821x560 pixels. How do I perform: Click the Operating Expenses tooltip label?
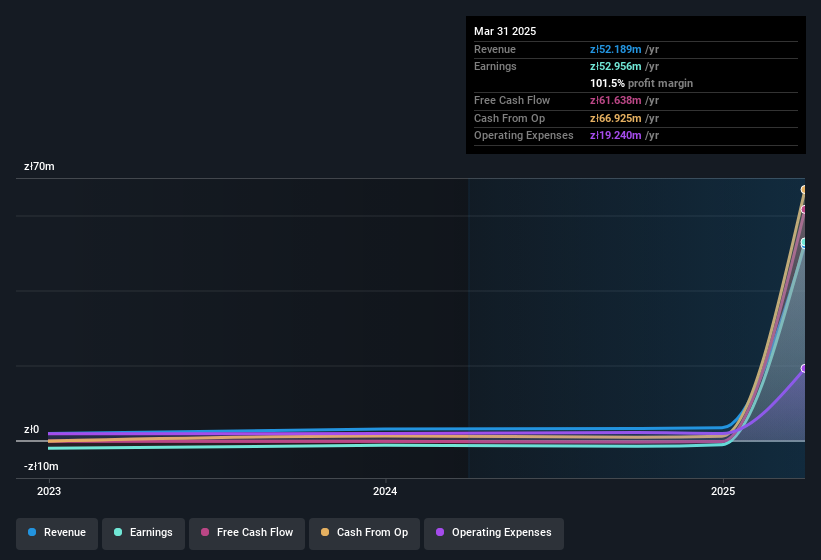pyautogui.click(x=524, y=136)
